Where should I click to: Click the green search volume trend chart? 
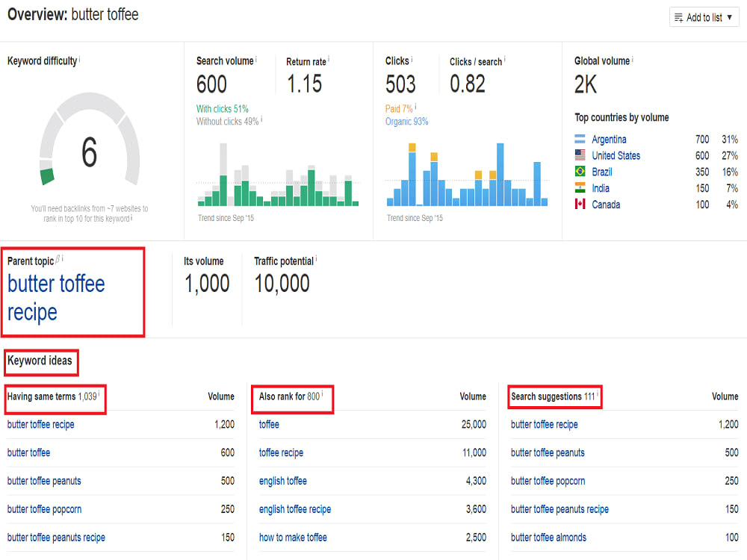(x=278, y=174)
